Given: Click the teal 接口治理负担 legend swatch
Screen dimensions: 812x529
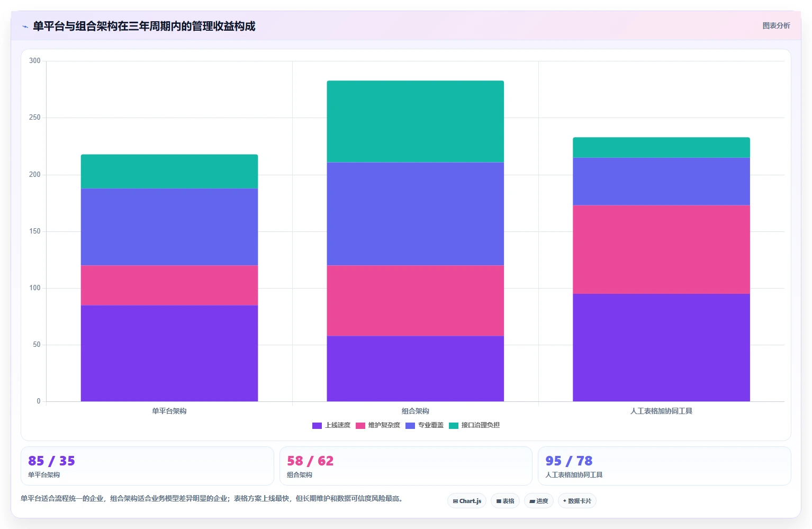Looking at the screenshot, I should (454, 426).
